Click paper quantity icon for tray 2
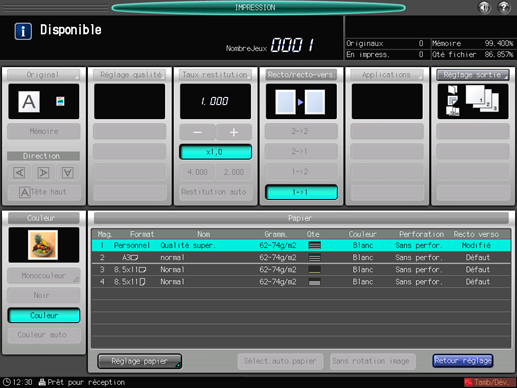 point(314,257)
